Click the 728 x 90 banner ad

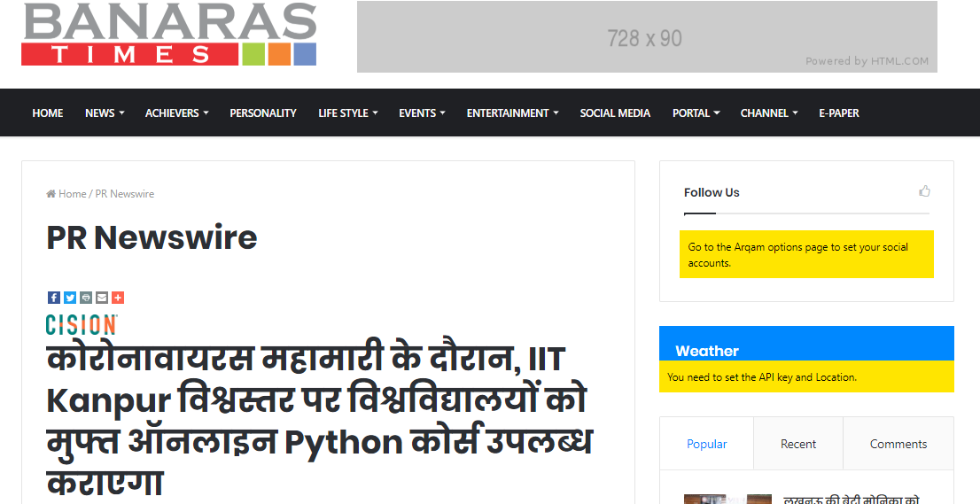click(x=646, y=37)
